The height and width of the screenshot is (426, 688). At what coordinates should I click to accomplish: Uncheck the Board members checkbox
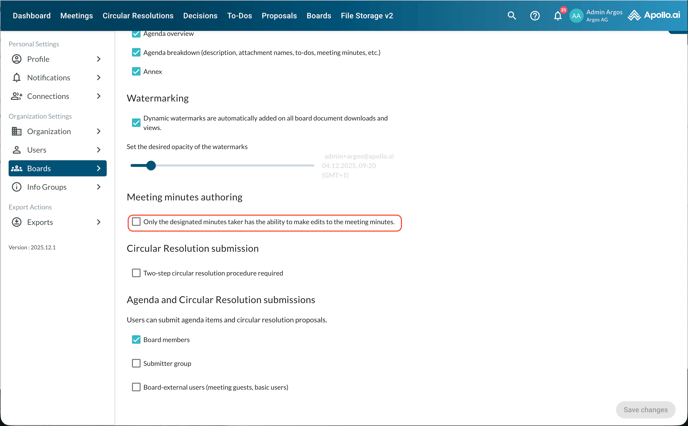(x=136, y=340)
